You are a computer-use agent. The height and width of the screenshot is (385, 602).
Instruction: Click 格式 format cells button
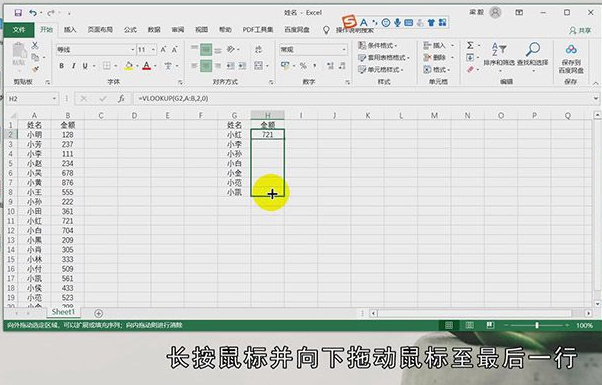(437, 69)
